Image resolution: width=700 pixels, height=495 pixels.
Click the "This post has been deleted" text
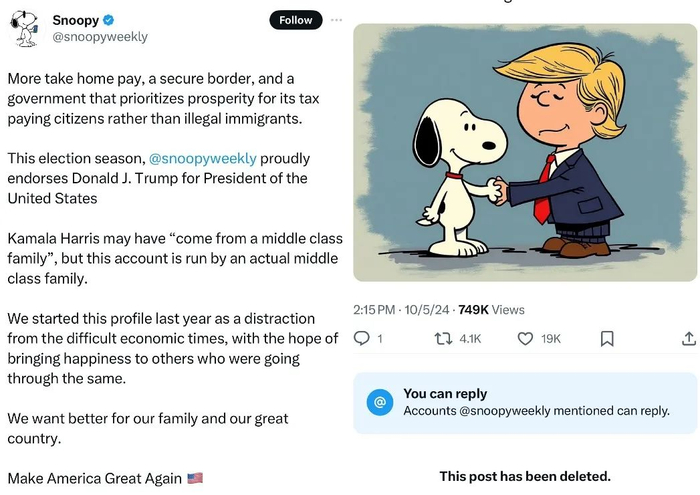pos(525,476)
